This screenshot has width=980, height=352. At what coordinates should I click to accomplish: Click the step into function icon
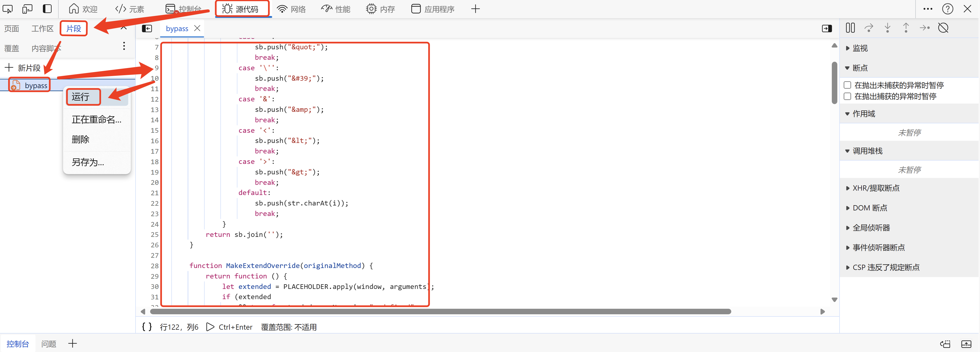(887, 28)
